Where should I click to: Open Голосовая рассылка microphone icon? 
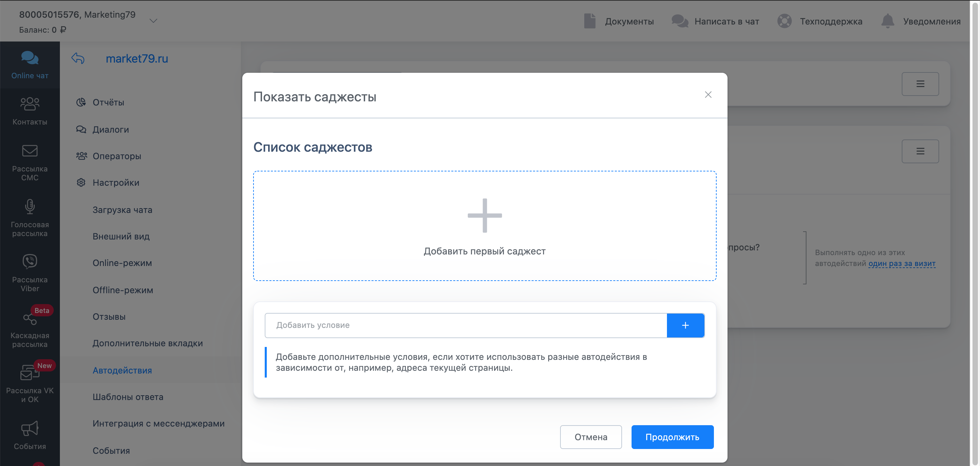[x=30, y=206]
